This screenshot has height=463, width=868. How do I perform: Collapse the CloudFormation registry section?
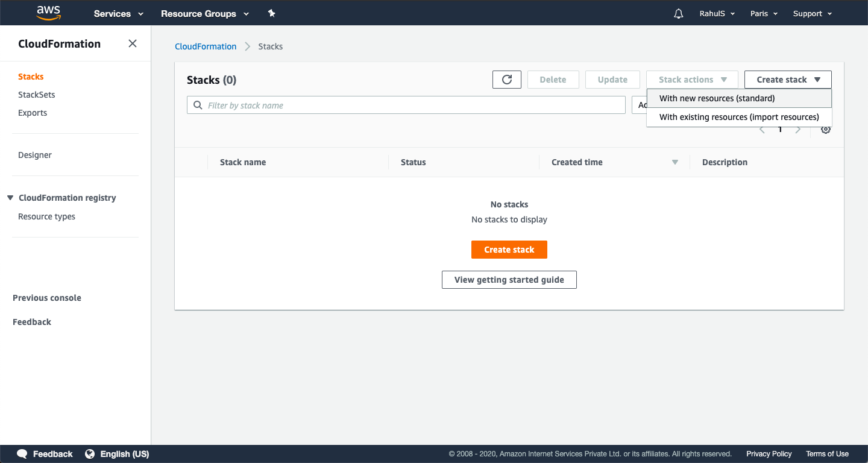10,198
